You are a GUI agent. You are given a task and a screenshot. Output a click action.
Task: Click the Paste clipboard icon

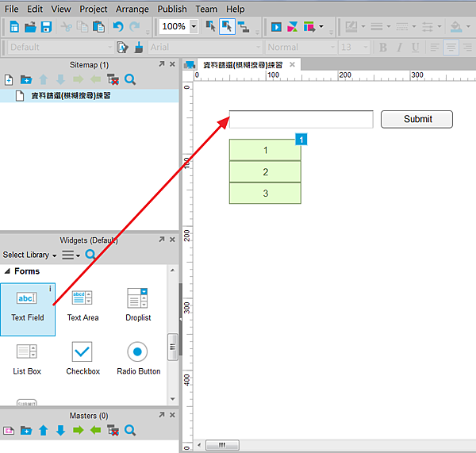click(98, 27)
